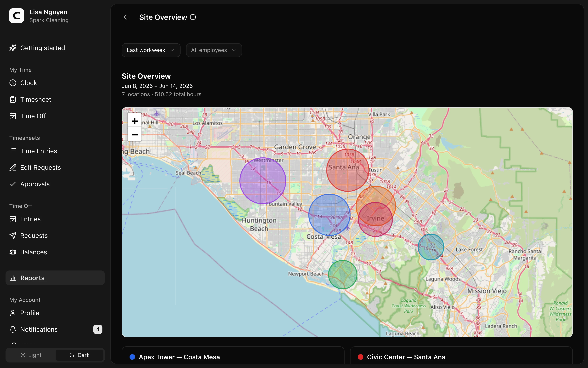This screenshot has height=368, width=588.
Task: Click the date range Jun 8 – Jun 14, 2026
Action: [x=157, y=86]
